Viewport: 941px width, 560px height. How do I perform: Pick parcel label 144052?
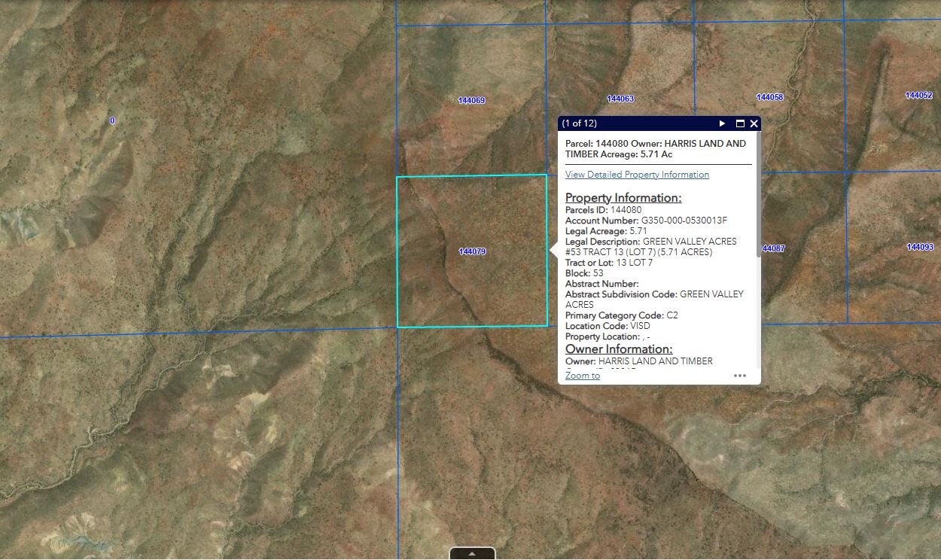pyautogui.click(x=918, y=96)
